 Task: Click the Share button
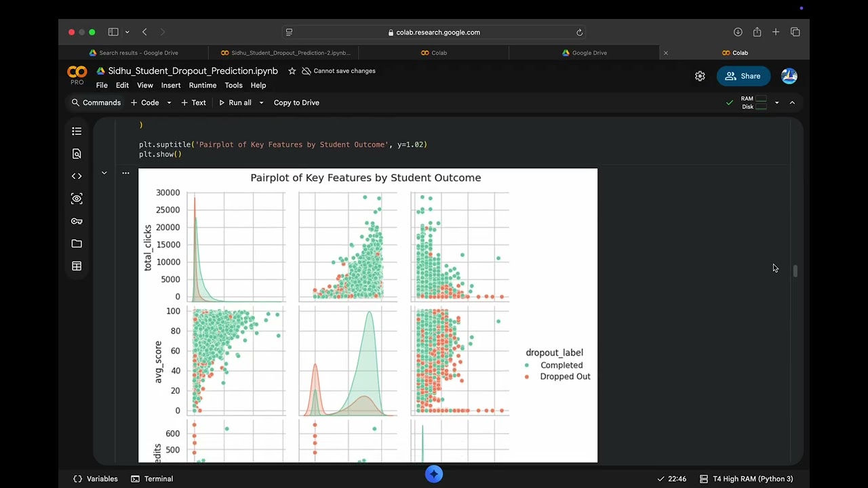(x=743, y=76)
